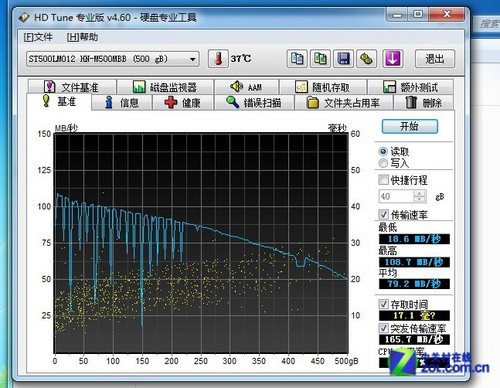This screenshot has height=388, width=500.
Task: Click the copy screenshot toolbar icon
Action: [x=320, y=59]
